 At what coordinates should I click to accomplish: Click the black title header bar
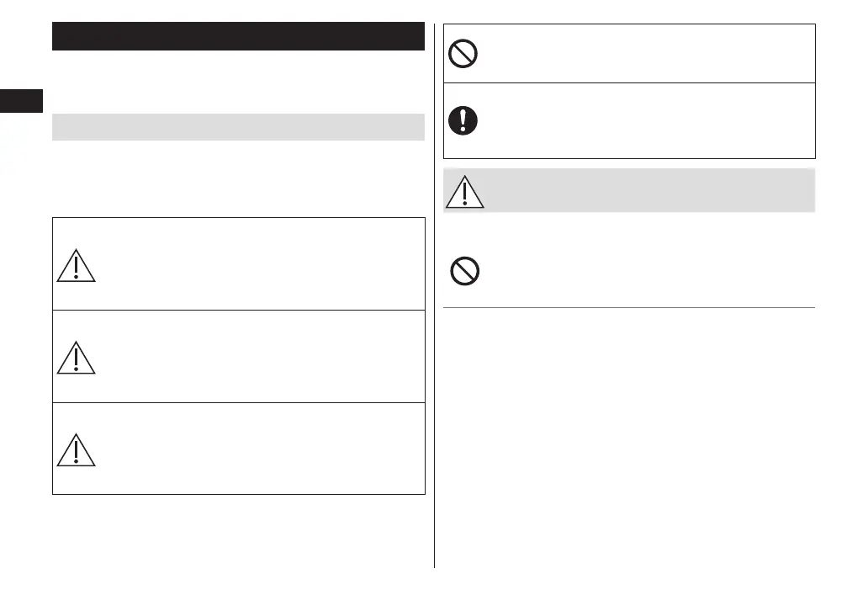coord(238,36)
